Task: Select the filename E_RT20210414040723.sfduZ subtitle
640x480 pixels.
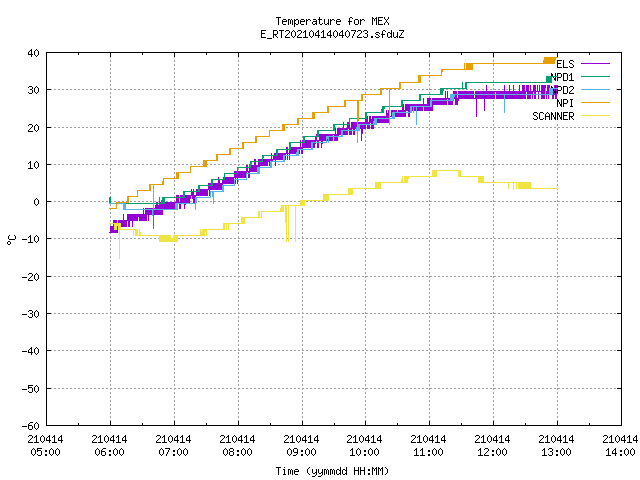Action: tap(332, 34)
